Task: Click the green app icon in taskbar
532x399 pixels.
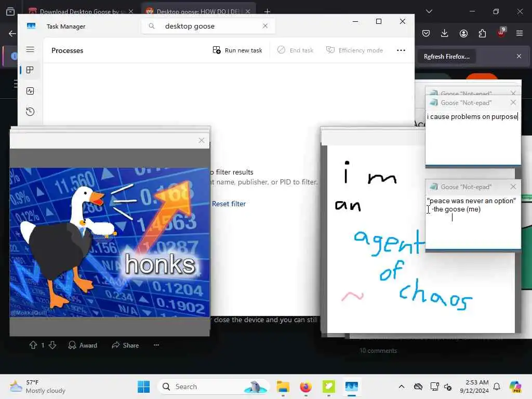Action: 328,387
